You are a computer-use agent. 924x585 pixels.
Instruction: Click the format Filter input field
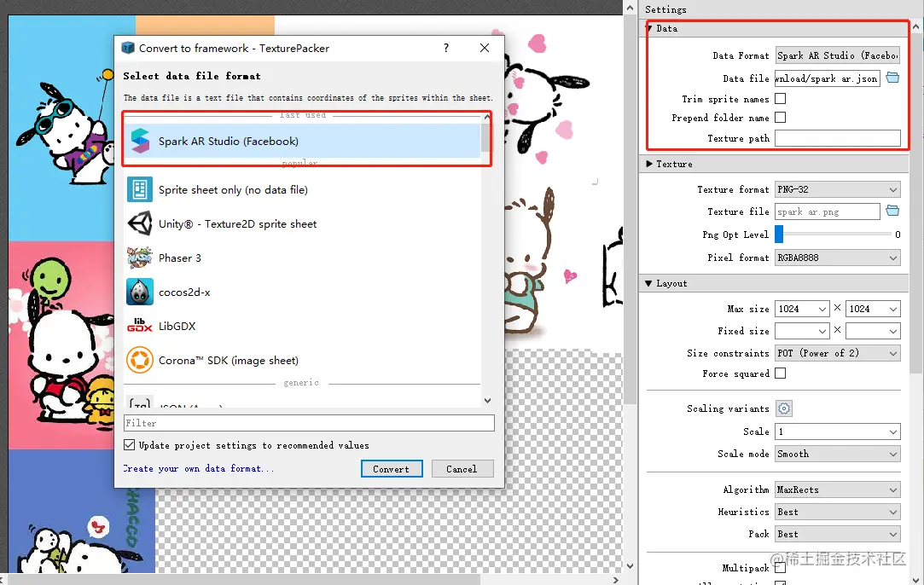[x=309, y=423]
